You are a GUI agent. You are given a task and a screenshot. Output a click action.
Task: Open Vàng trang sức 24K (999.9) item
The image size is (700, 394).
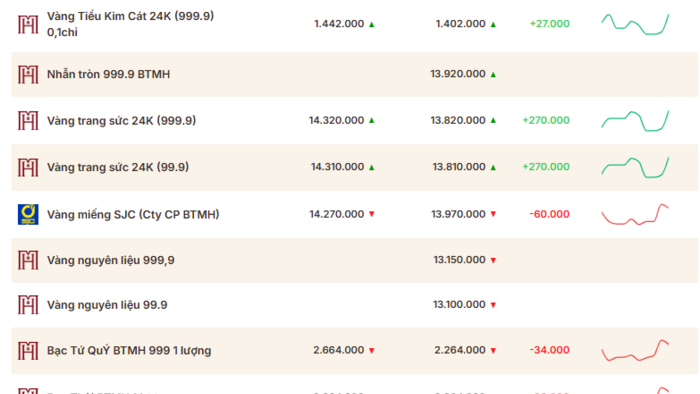(121, 120)
